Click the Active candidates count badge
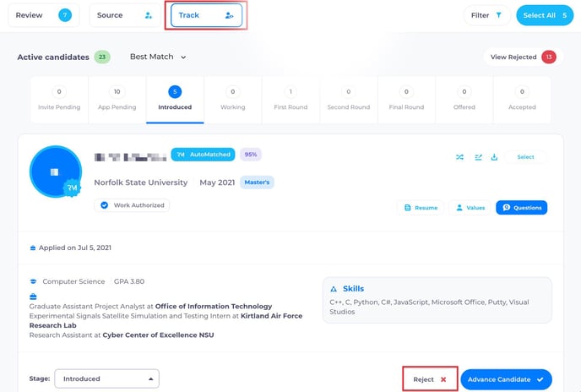Viewport: 581px width, 392px height. coord(102,57)
